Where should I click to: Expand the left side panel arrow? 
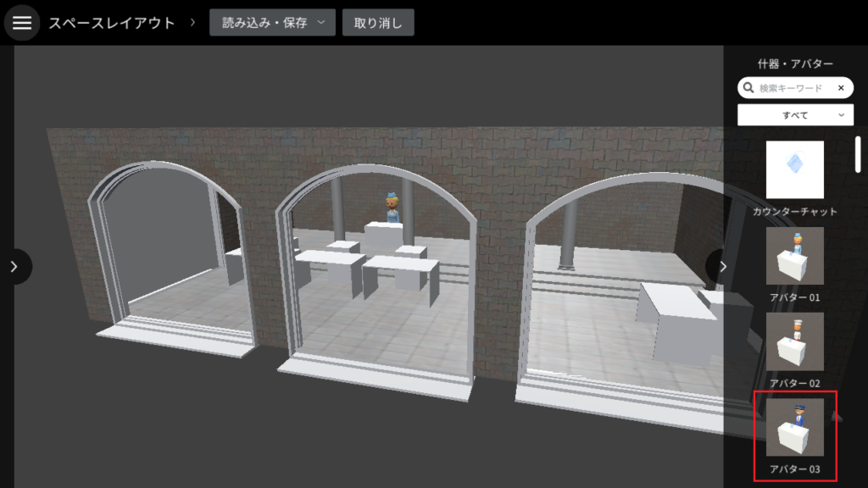tap(15, 267)
